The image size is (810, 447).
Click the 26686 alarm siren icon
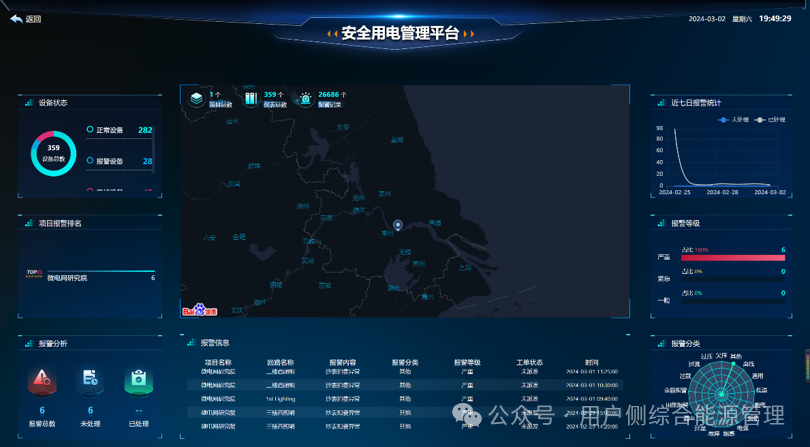[306, 98]
